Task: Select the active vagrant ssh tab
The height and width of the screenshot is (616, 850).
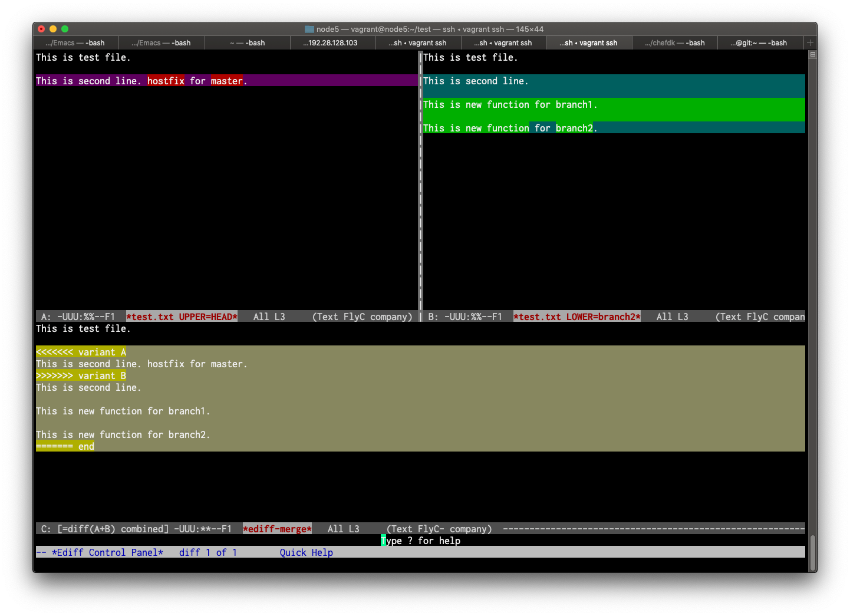Action: point(589,42)
